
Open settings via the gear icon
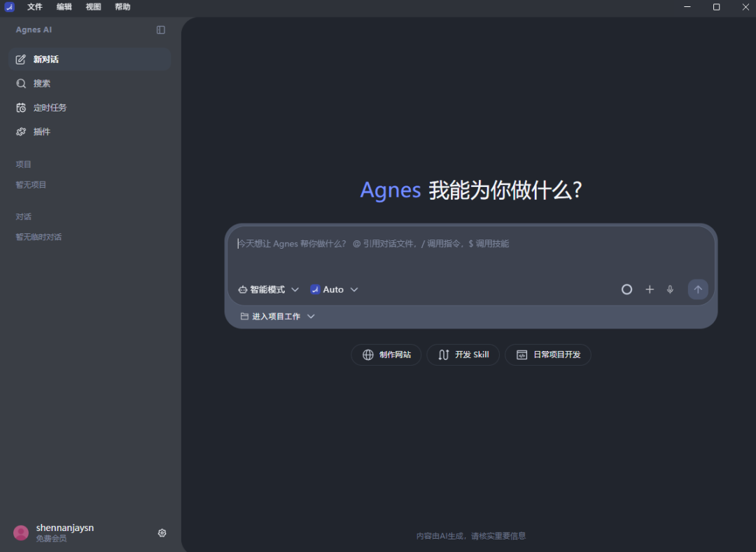click(162, 532)
